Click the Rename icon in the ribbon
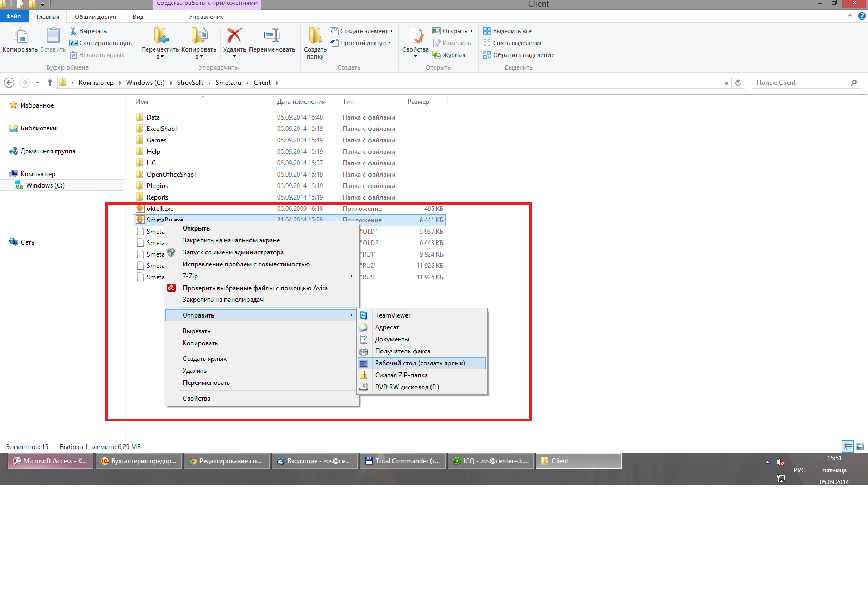This screenshot has height=610, width=868. 272,36
